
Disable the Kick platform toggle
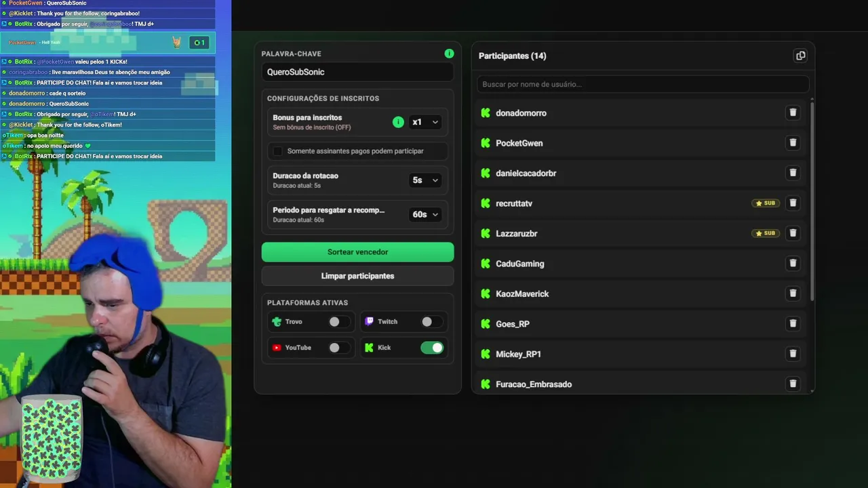[x=432, y=348]
